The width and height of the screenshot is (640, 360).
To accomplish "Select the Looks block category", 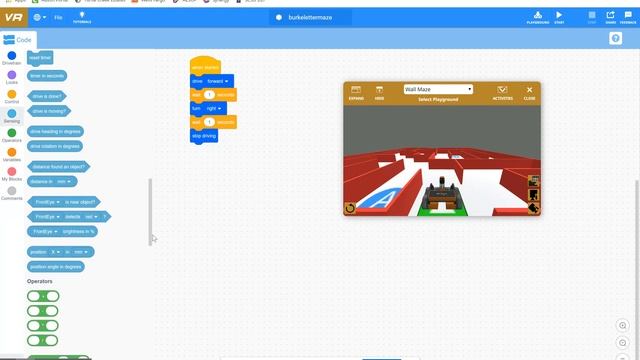I will 11,77.
